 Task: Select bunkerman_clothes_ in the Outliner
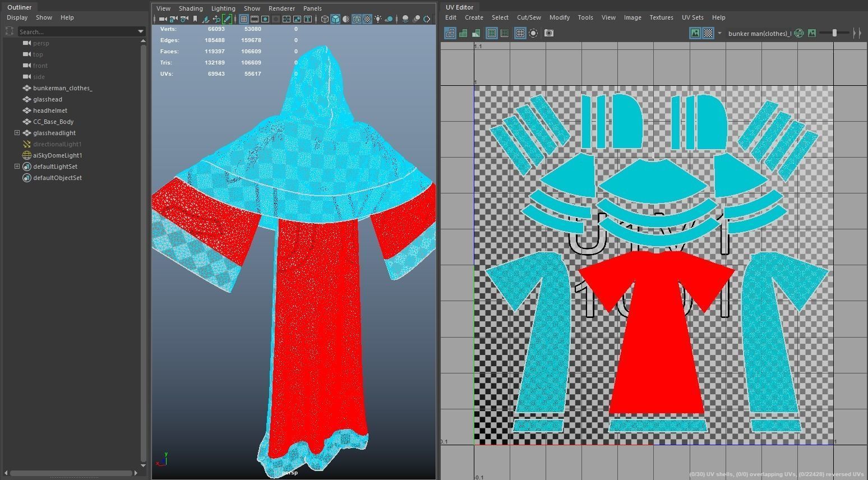62,88
